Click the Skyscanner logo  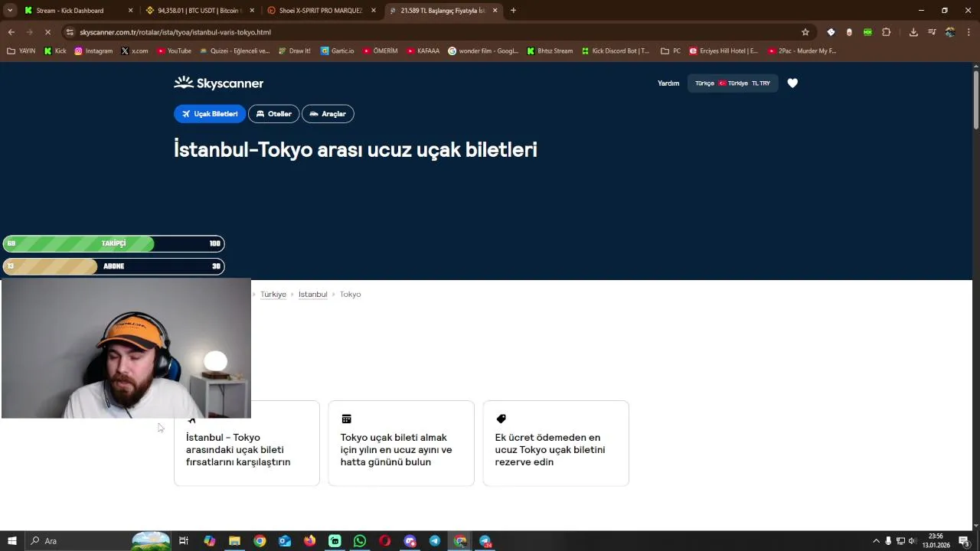point(218,83)
